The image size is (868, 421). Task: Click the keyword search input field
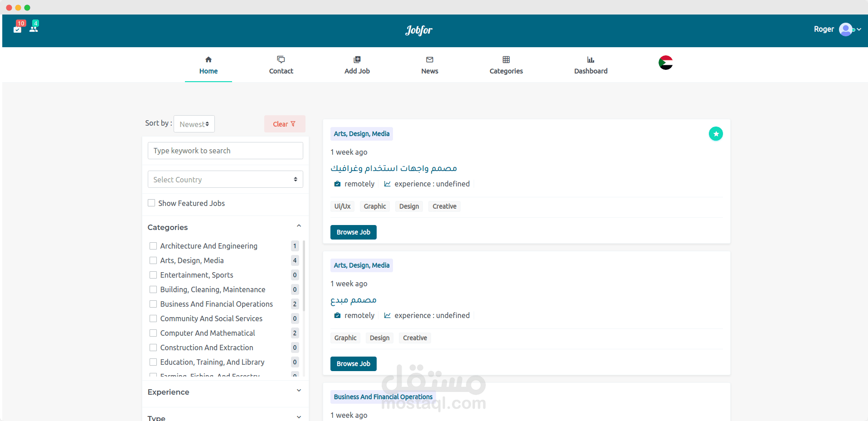coord(225,151)
